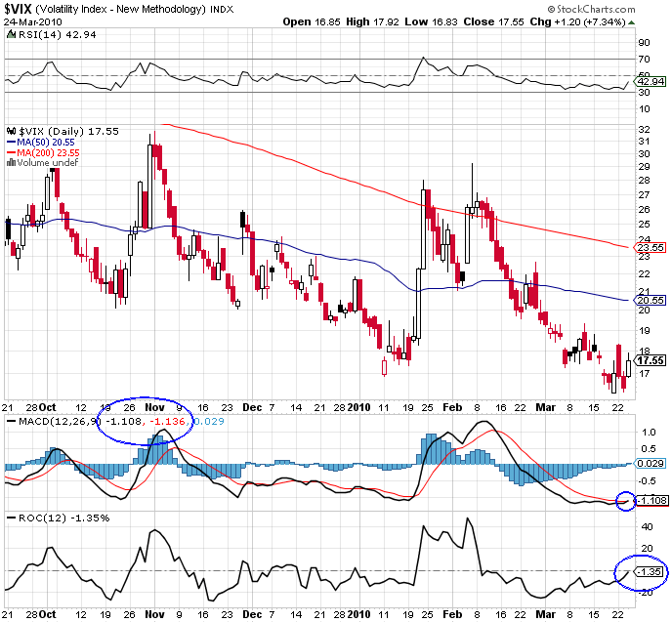
Task: Click the black 17.55 price axis tag
Action: 651,360
